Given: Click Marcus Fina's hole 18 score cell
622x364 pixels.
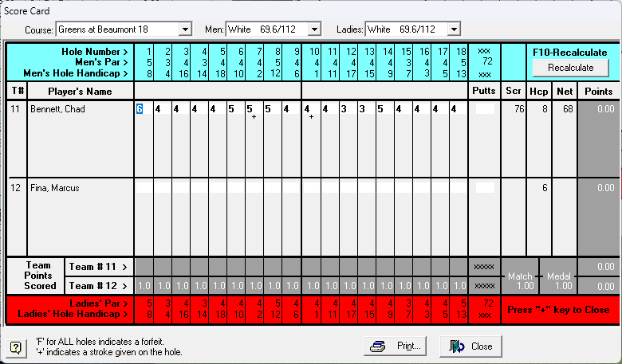Looking at the screenshot, I should pos(459,188).
